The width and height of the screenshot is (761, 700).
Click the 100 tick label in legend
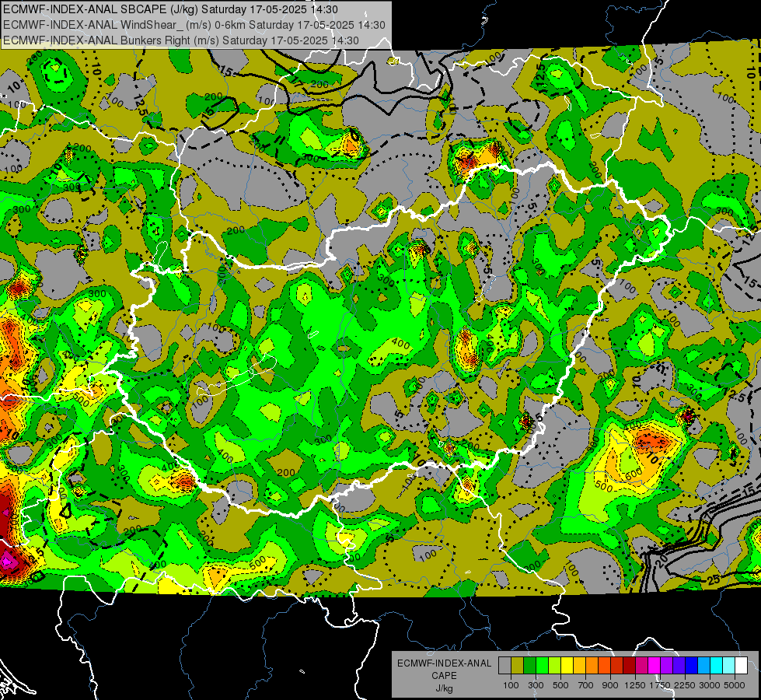coord(511,685)
